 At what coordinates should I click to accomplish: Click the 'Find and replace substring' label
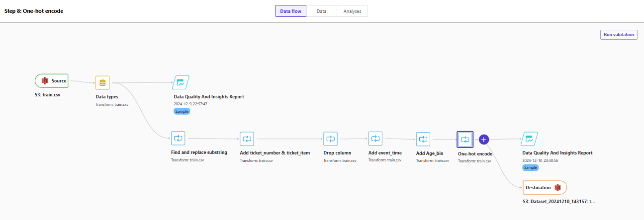tap(199, 152)
